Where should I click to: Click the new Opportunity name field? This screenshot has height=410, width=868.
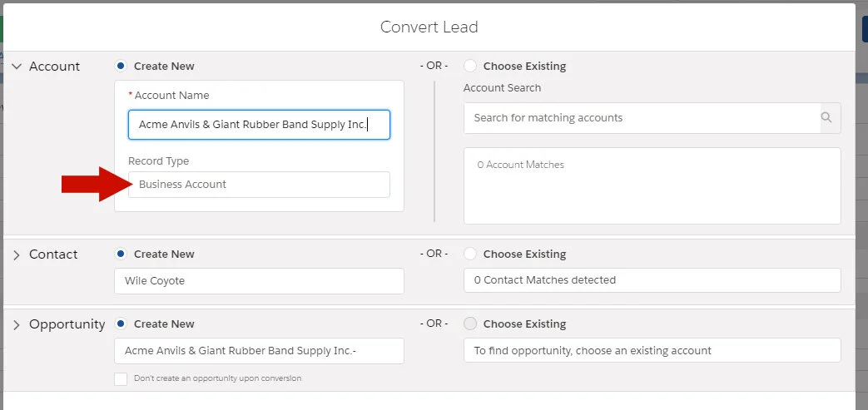pyautogui.click(x=259, y=351)
